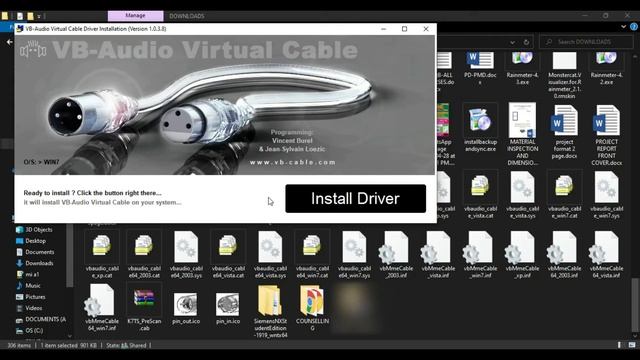640x360 pixels.
Task: Open OS (C:) drive in navigation pane
Action: 29,331
